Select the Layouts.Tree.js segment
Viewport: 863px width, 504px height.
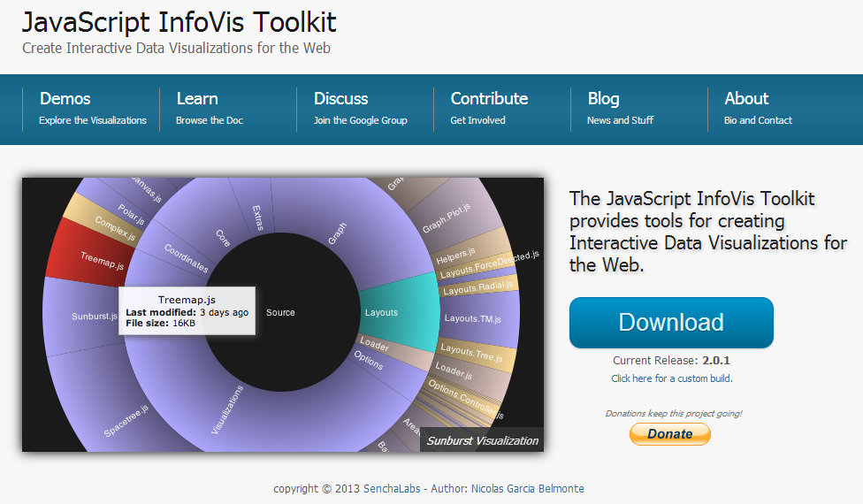(x=475, y=354)
